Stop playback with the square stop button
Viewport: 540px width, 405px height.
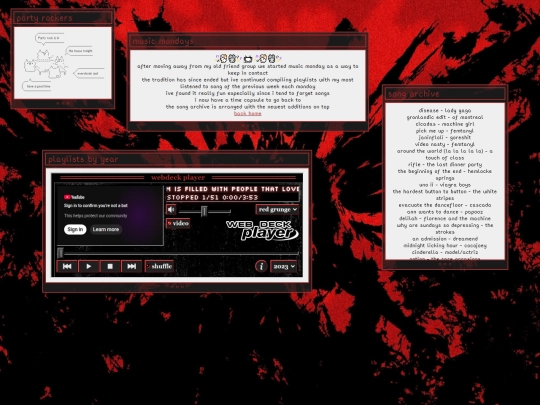click(110, 266)
